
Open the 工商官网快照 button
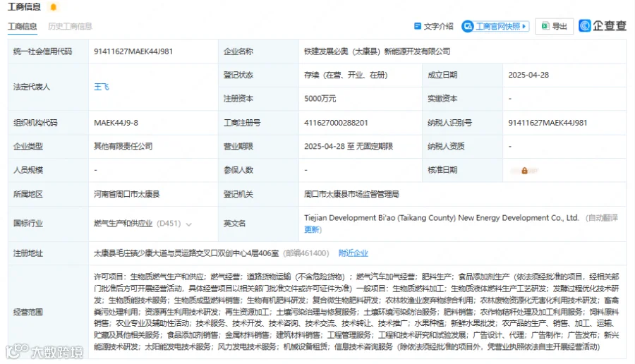495,26
